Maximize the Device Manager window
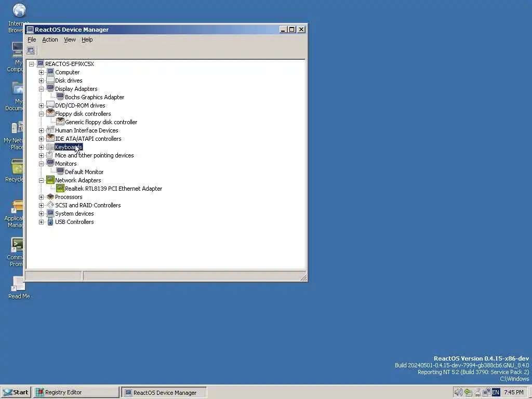532x399 pixels. (292, 30)
